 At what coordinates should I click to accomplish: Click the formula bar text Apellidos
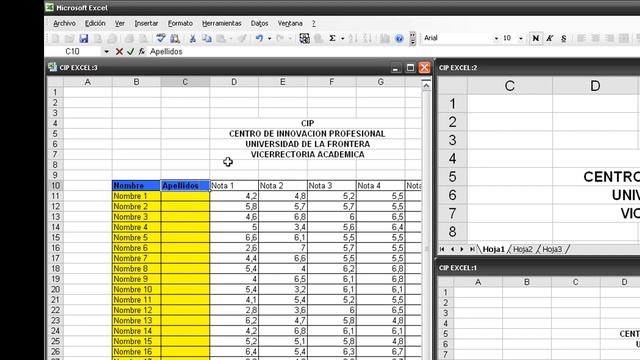click(166, 51)
